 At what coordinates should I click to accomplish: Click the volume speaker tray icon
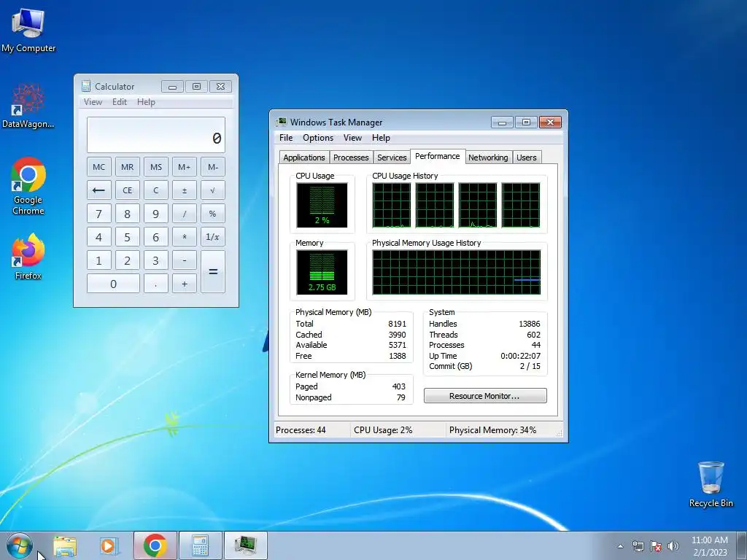coord(673,546)
